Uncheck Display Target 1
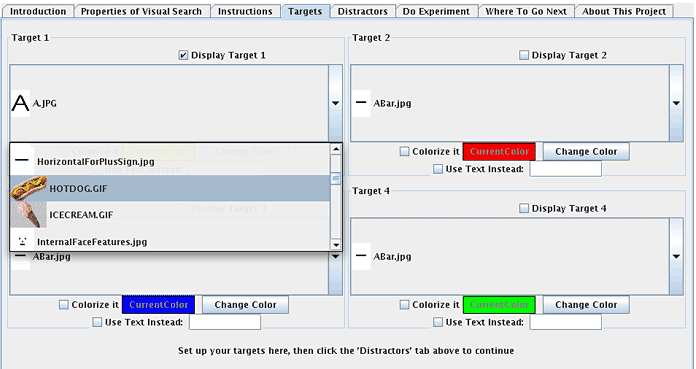696x369 pixels. pyautogui.click(x=183, y=55)
